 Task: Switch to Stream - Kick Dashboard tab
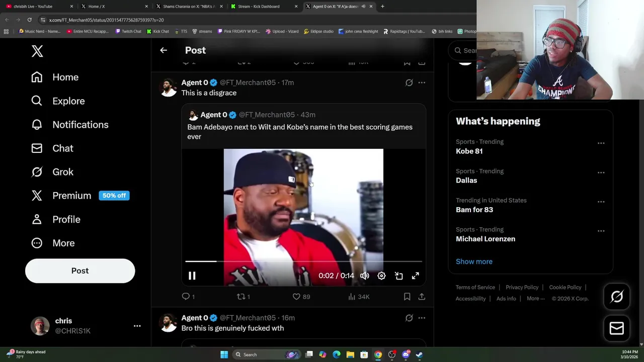coord(263,7)
